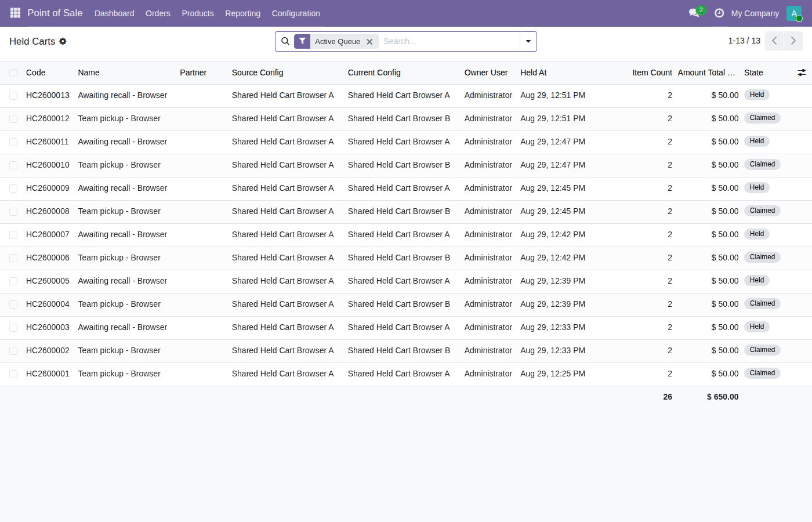
Task: Go to the next page arrow
Action: pyautogui.click(x=793, y=41)
